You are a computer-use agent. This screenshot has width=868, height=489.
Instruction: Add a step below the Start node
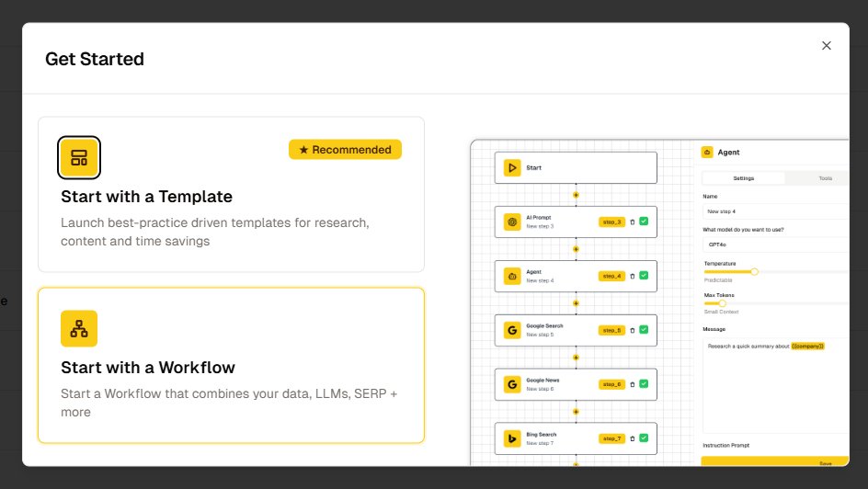pyautogui.click(x=576, y=195)
